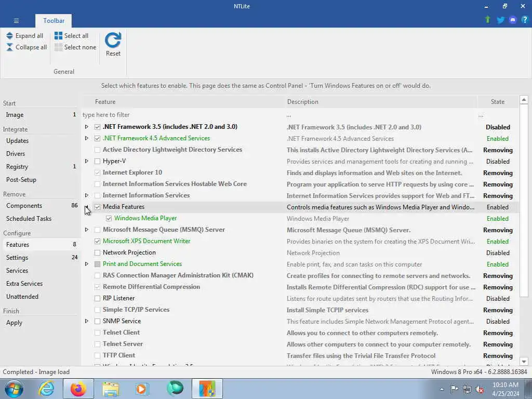532x399 pixels.
Task: Open the Windows Start button
Action: [x=14, y=389]
